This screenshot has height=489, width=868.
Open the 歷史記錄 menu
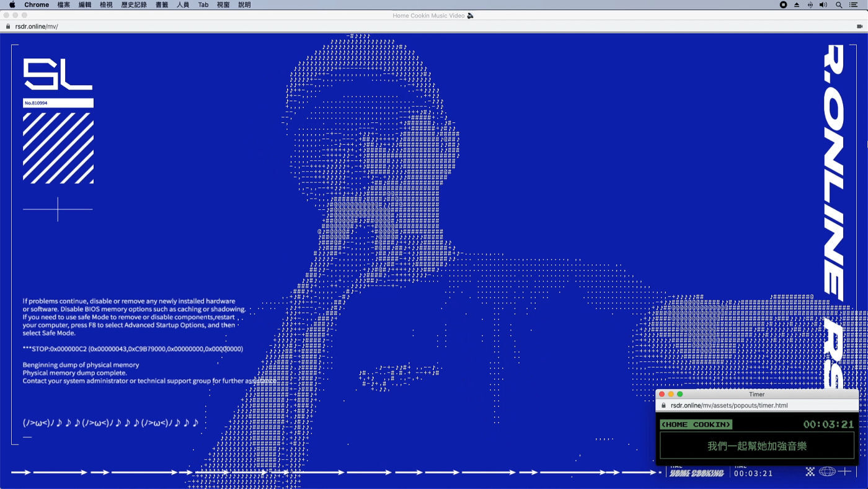tap(134, 5)
